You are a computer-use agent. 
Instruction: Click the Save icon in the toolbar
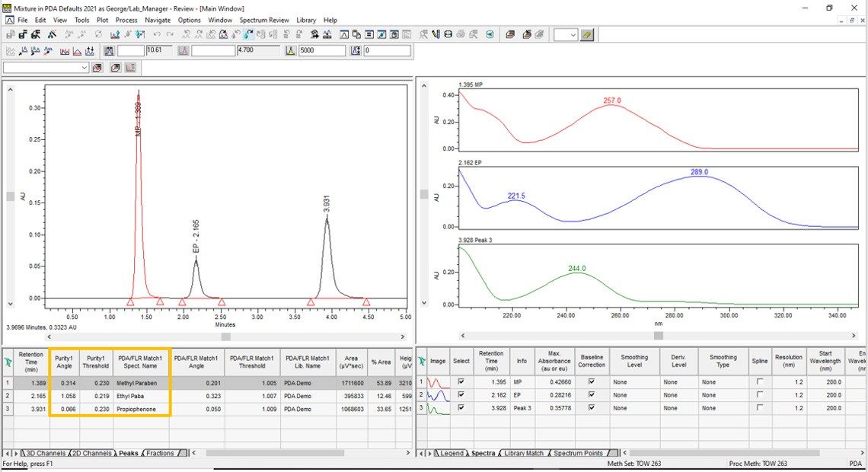[24, 34]
